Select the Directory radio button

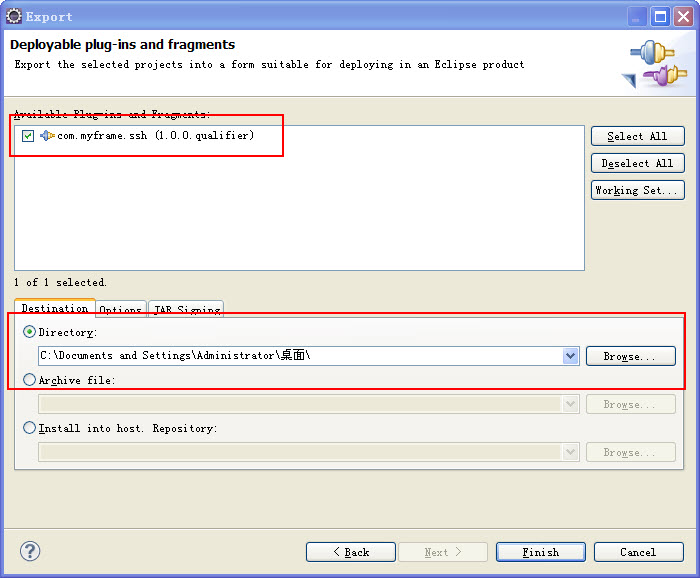click(x=29, y=332)
